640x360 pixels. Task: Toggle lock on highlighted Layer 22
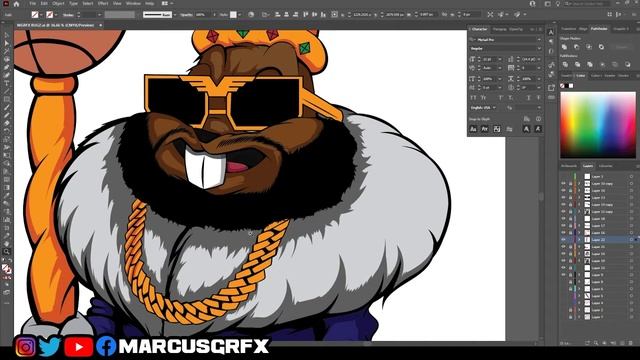pyautogui.click(x=570, y=240)
